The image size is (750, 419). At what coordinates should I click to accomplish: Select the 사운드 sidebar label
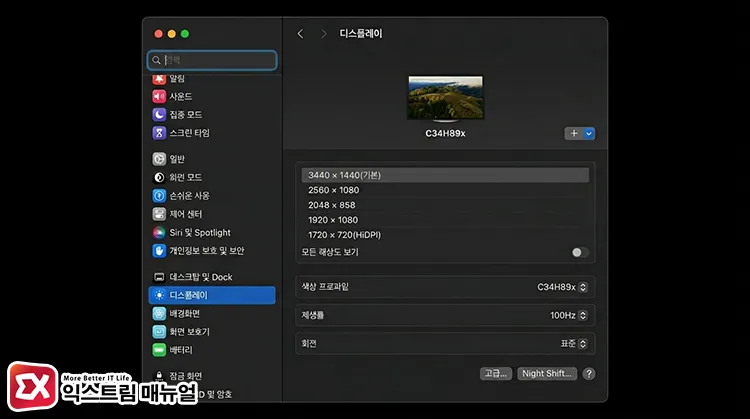coord(181,97)
